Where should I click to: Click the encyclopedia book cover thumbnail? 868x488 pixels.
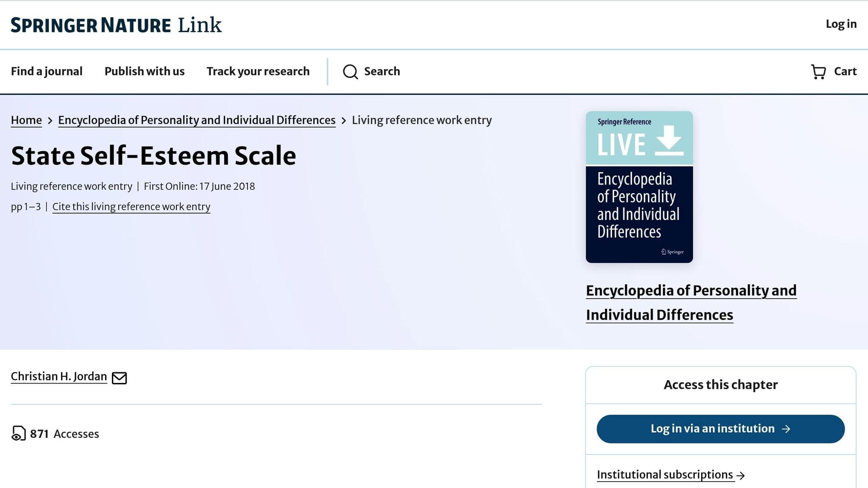[639, 184]
